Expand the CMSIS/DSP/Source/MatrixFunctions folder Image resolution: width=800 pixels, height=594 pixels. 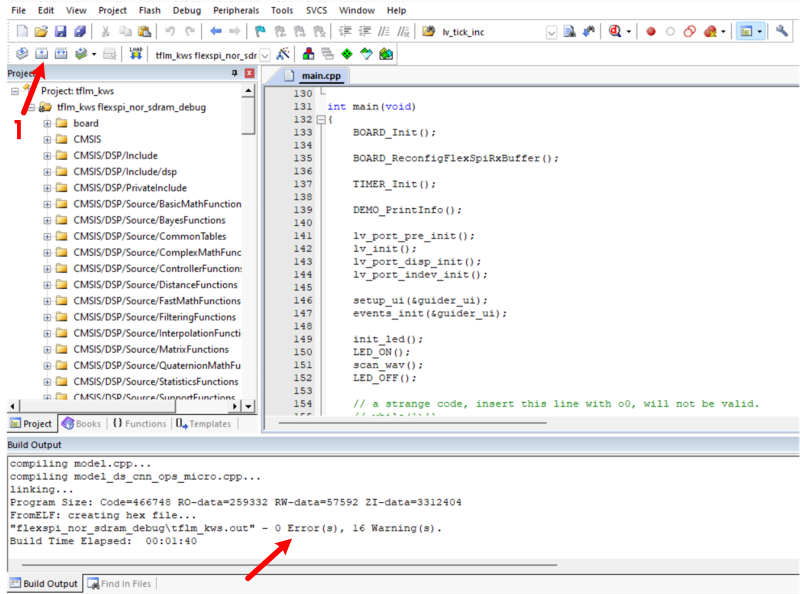(x=47, y=349)
